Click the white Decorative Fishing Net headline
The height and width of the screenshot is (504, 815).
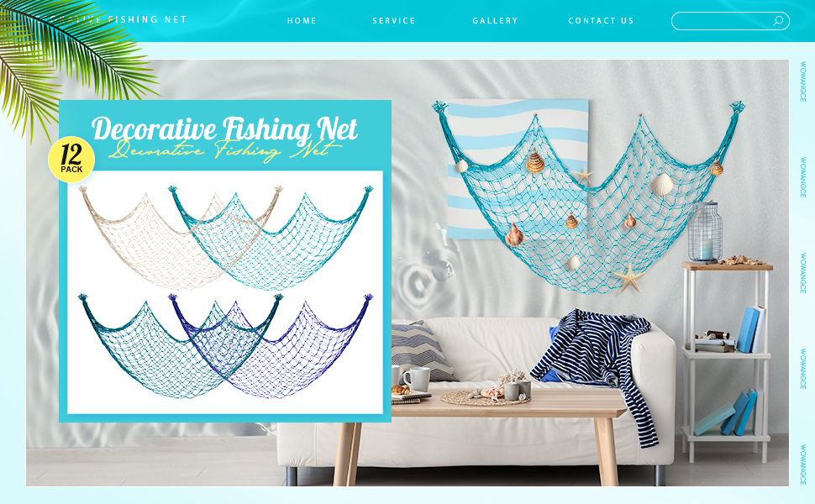224,129
